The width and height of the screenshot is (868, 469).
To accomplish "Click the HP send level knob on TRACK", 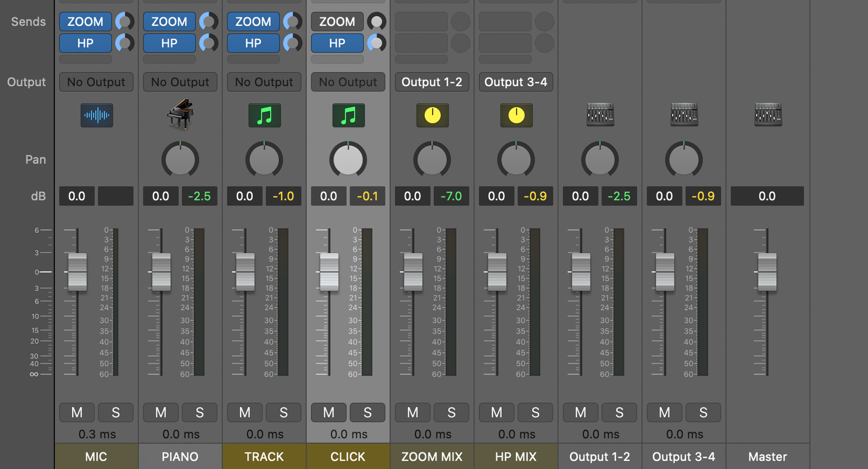I will (293, 43).
